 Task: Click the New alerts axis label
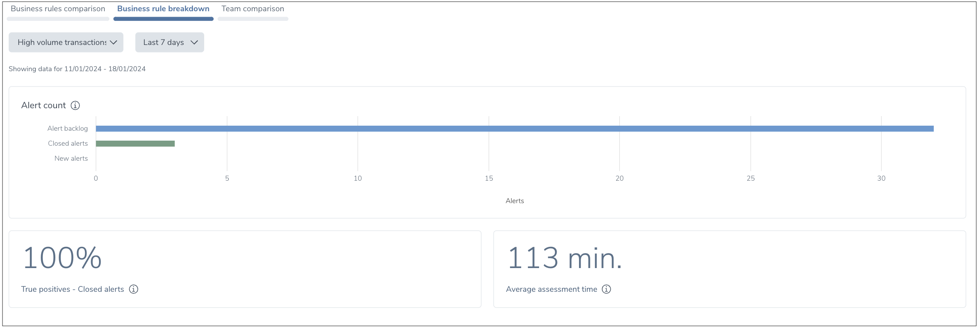point(71,159)
